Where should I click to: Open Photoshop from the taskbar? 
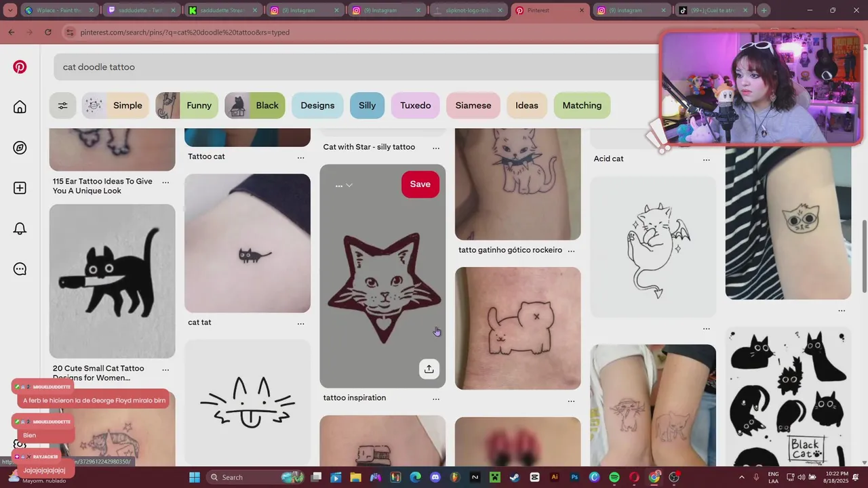(x=574, y=477)
